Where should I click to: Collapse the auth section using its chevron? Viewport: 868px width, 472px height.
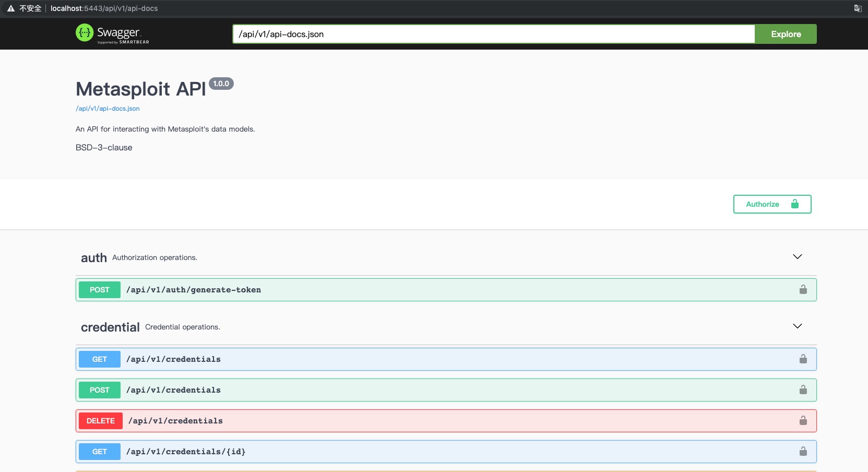point(798,257)
